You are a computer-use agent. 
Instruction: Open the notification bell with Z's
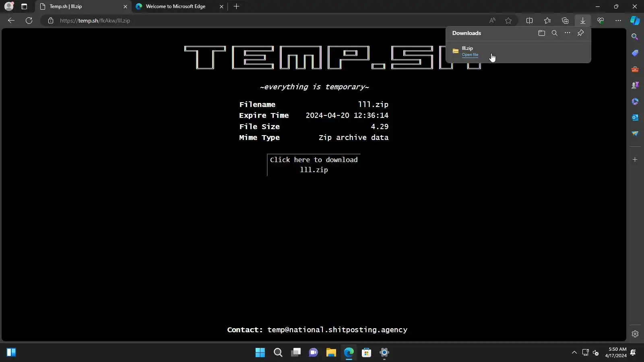[633, 352]
